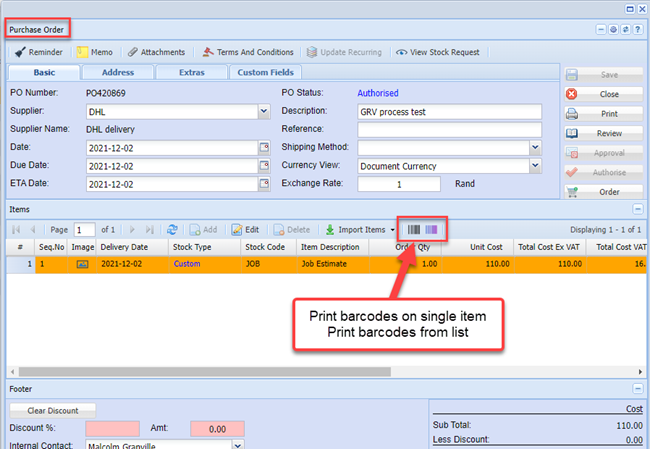Click the Description text field
Screen dimensions: 650x449
[x=449, y=111]
